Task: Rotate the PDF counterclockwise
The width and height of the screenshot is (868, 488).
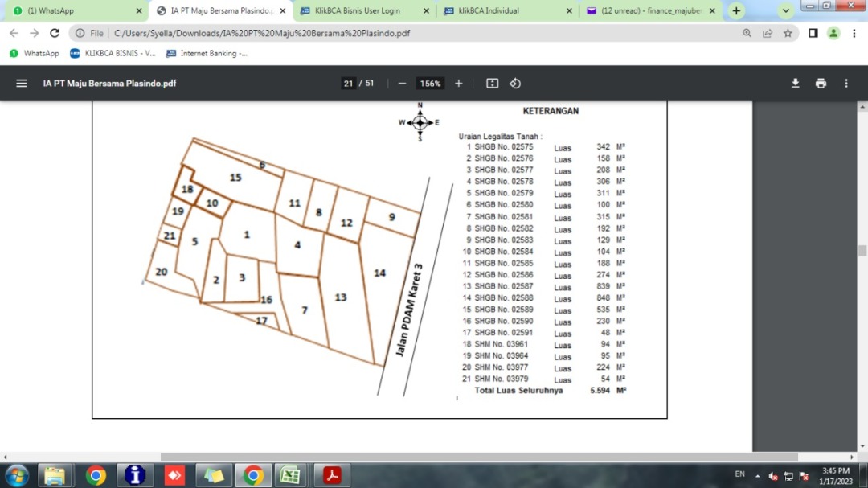Action: click(x=515, y=84)
